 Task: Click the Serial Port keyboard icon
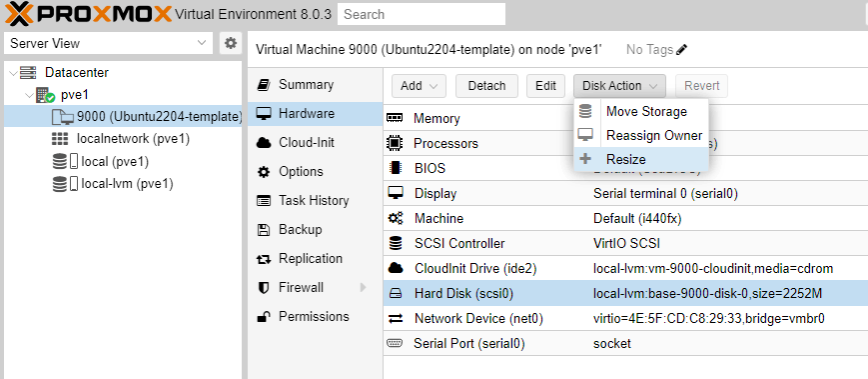pyautogui.click(x=395, y=344)
